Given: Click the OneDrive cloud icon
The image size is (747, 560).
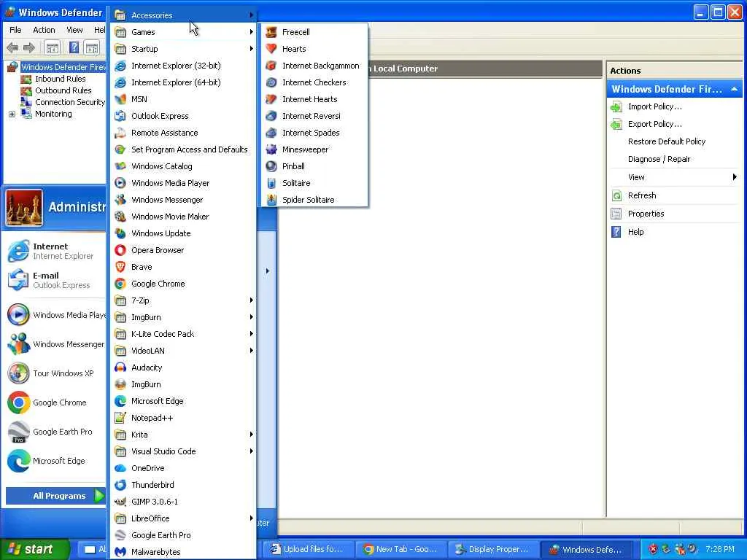Looking at the screenshot, I should 120,468.
